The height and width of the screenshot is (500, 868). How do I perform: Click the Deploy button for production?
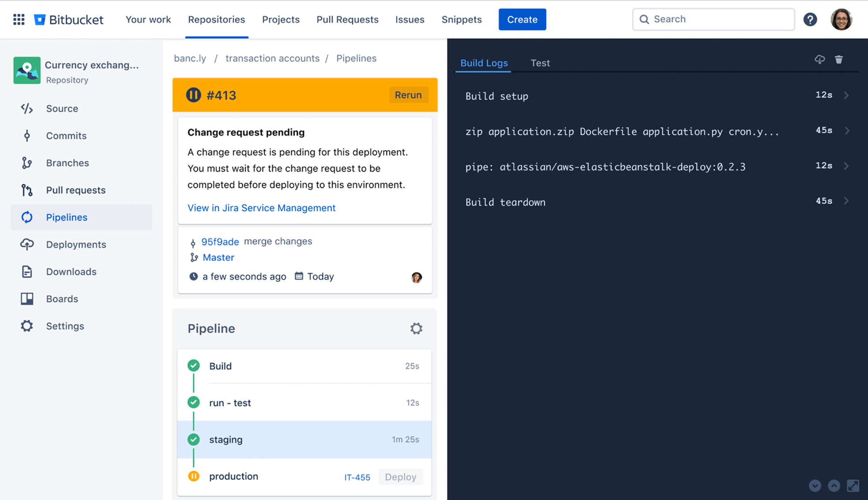coord(401,476)
